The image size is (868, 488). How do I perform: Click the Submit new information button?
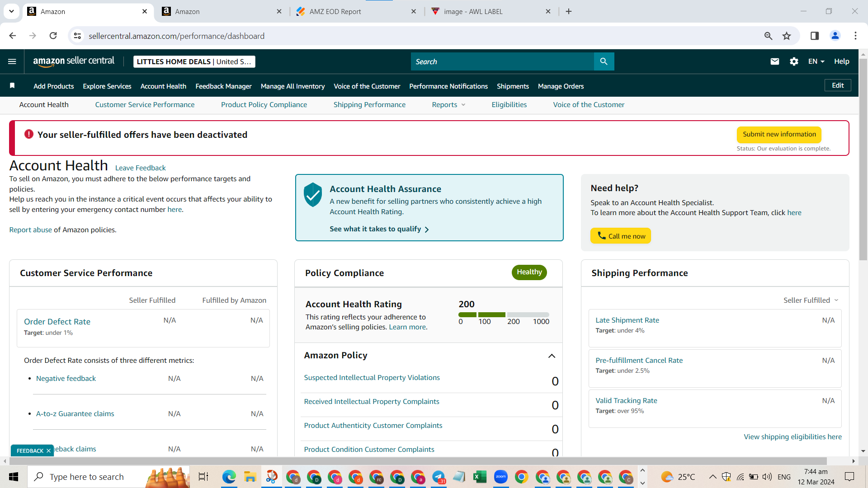tap(779, 134)
